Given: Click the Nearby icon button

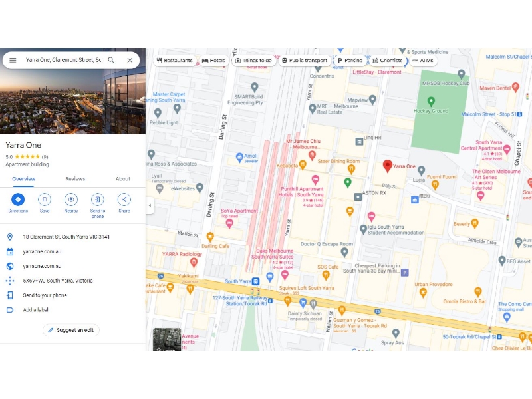Looking at the screenshot, I should pos(71,199).
